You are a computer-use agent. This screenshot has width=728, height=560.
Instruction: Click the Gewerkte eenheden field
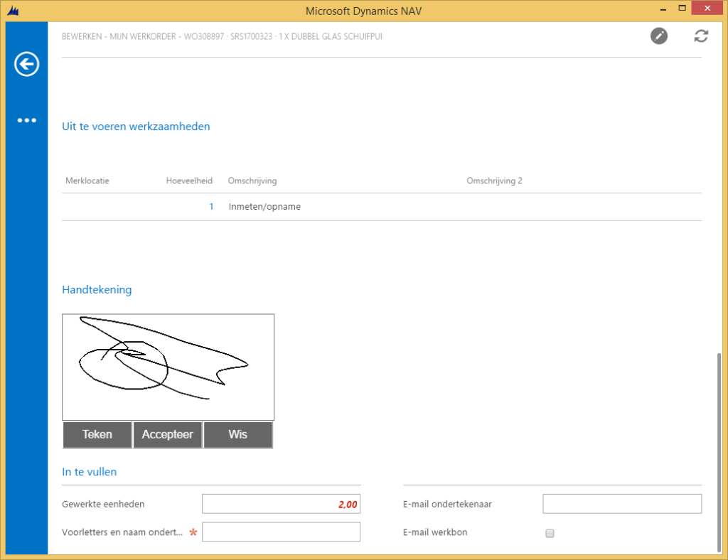tap(281, 504)
